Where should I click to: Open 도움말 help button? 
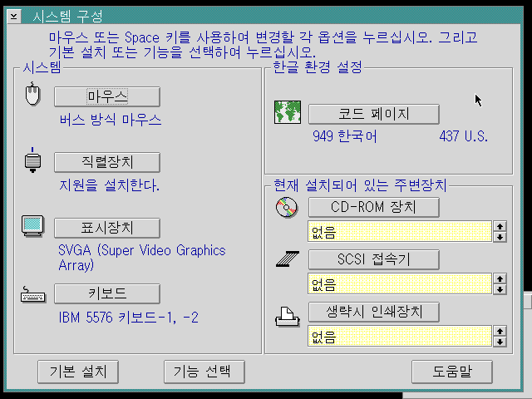(452, 372)
